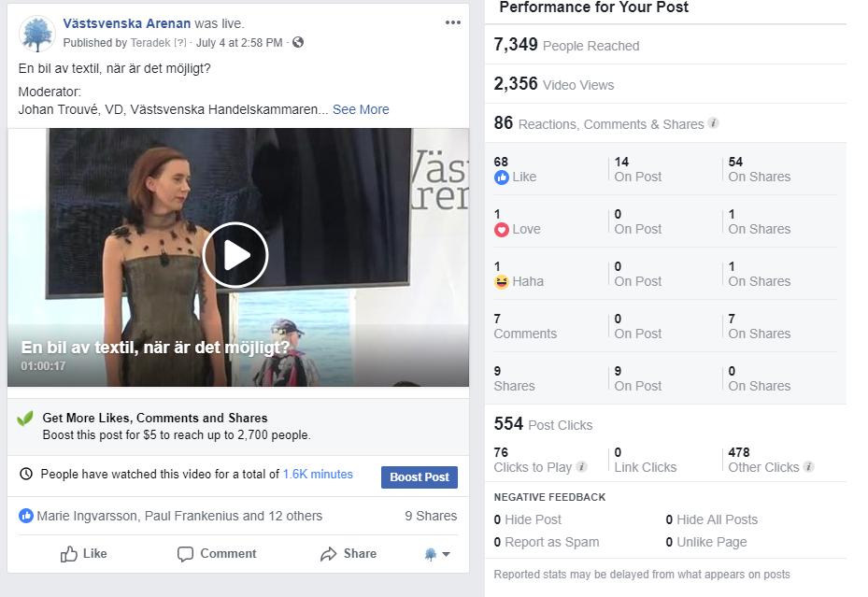The height and width of the screenshot is (597, 868).
Task: Click the video thumbnail title overlay text
Action: 155,348
